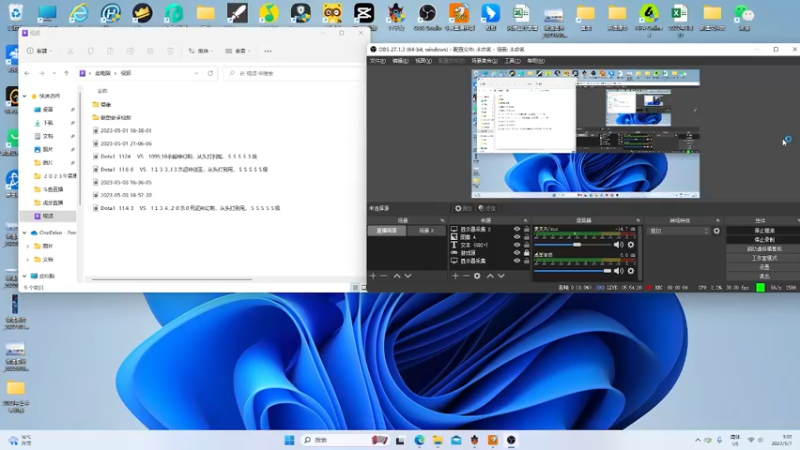
Task: Open the OBS transition type dropdown
Action: pos(679,231)
